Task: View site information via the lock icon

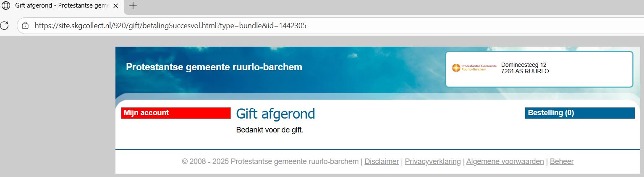Action: coord(25,26)
